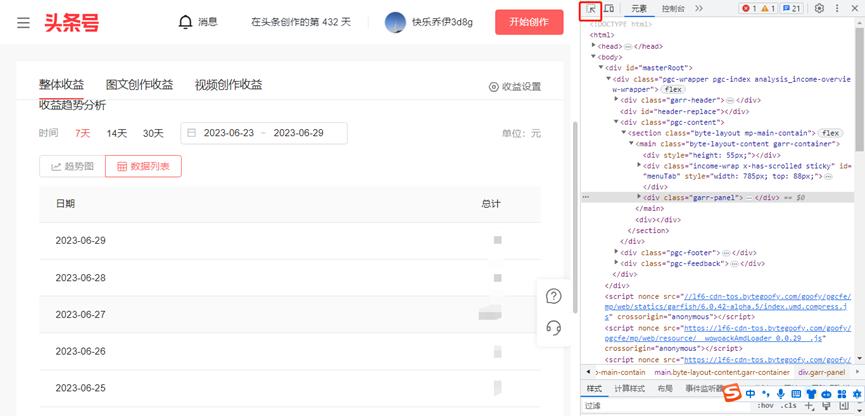This screenshot has height=416, width=865.
Task: Expand the head node in DOM tree
Action: [x=594, y=46]
